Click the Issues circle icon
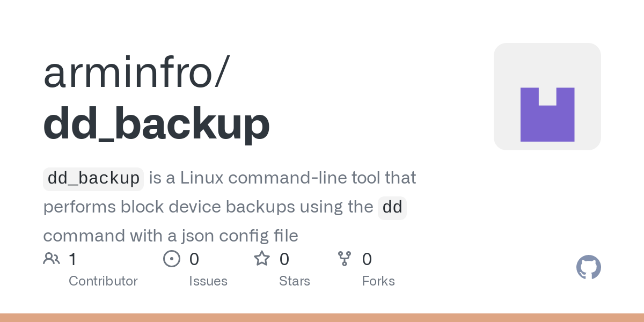The width and height of the screenshot is (644, 322). pyautogui.click(x=171, y=259)
